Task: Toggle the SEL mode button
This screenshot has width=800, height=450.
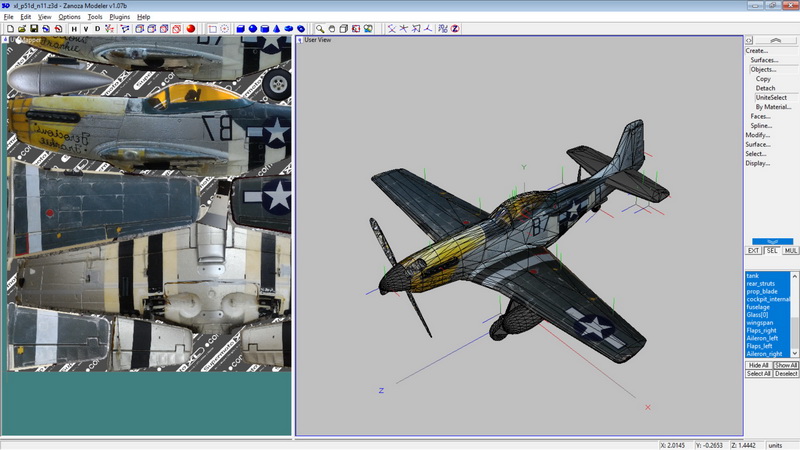Action: point(772,251)
